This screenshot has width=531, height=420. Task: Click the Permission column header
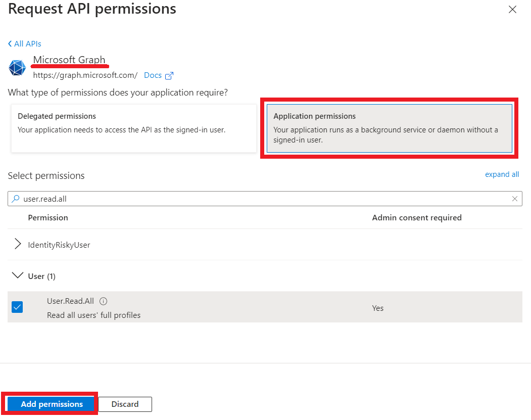click(48, 217)
